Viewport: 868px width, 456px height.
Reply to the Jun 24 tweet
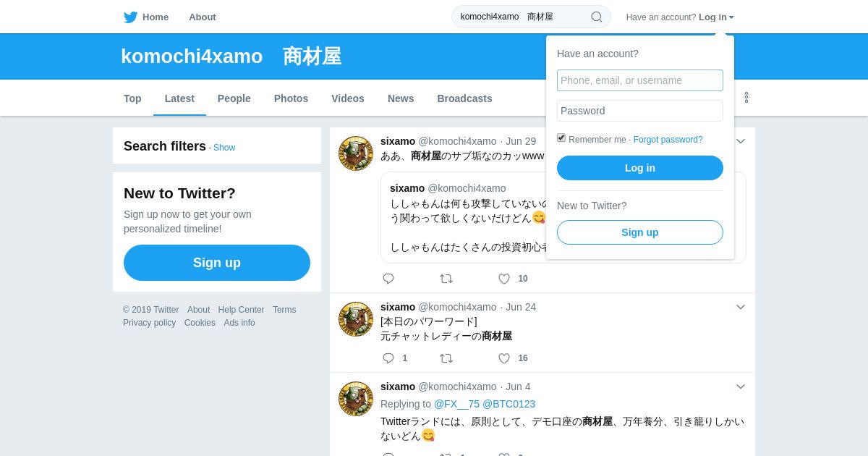(388, 358)
